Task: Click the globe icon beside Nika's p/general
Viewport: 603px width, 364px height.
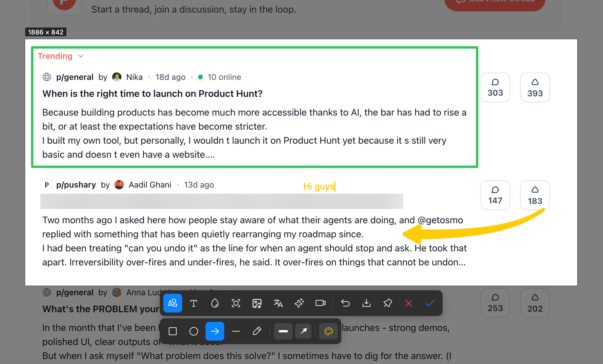Action: (x=47, y=77)
